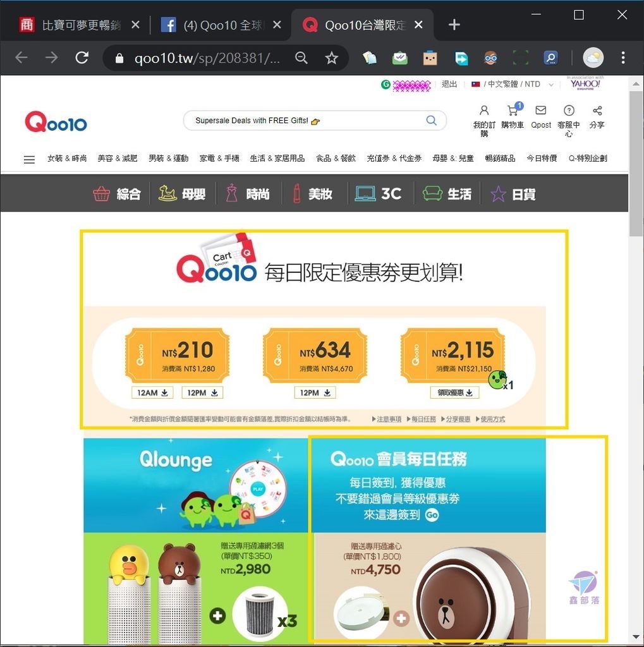This screenshot has width=644, height=647.
Task: Select the 生活 tab in dark bar
Action: pos(447,193)
